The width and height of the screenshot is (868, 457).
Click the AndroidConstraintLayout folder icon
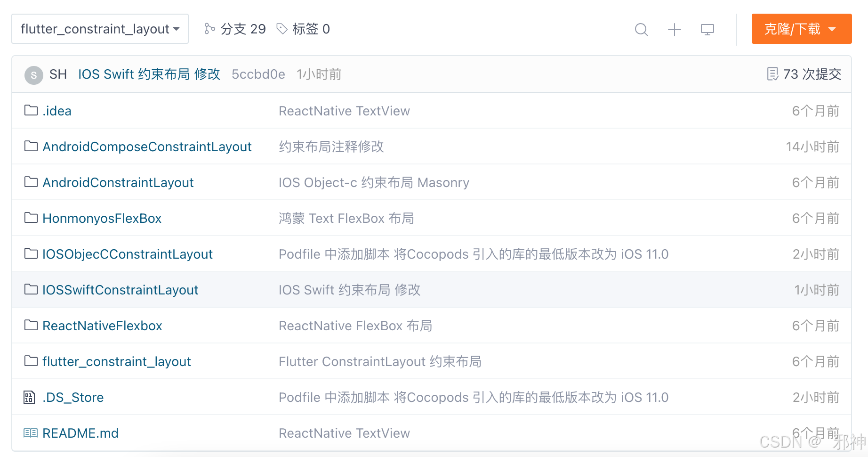[x=31, y=182]
